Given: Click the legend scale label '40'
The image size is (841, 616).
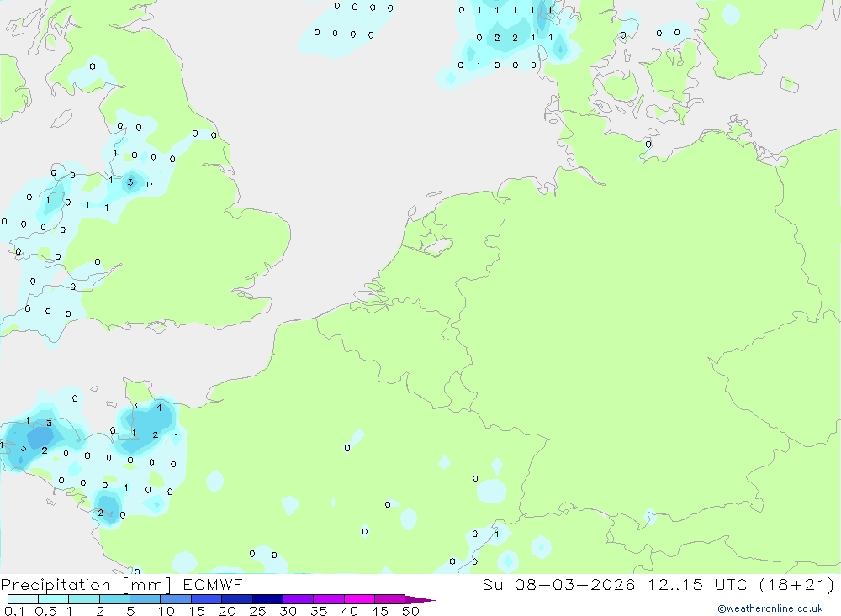Looking at the screenshot, I should tap(350, 611).
